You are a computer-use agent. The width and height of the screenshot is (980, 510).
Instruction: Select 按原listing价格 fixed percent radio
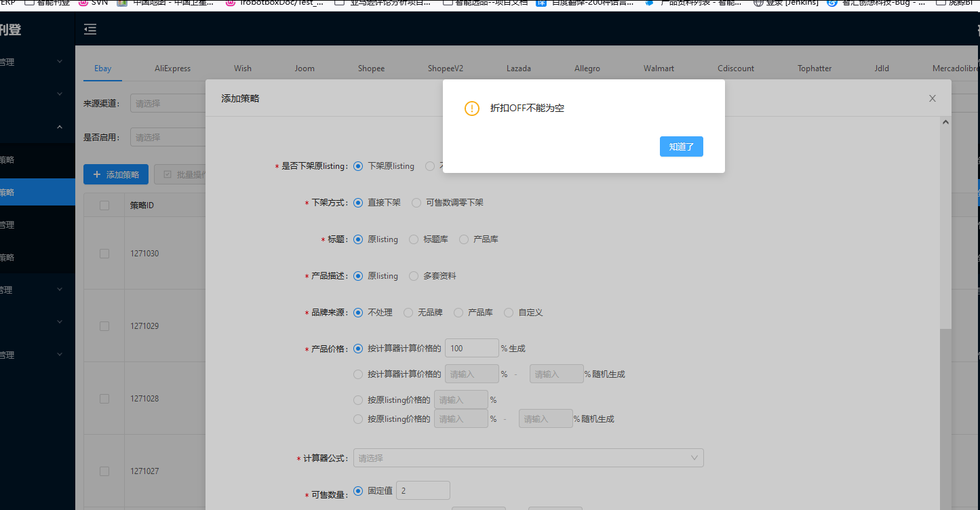click(358, 400)
